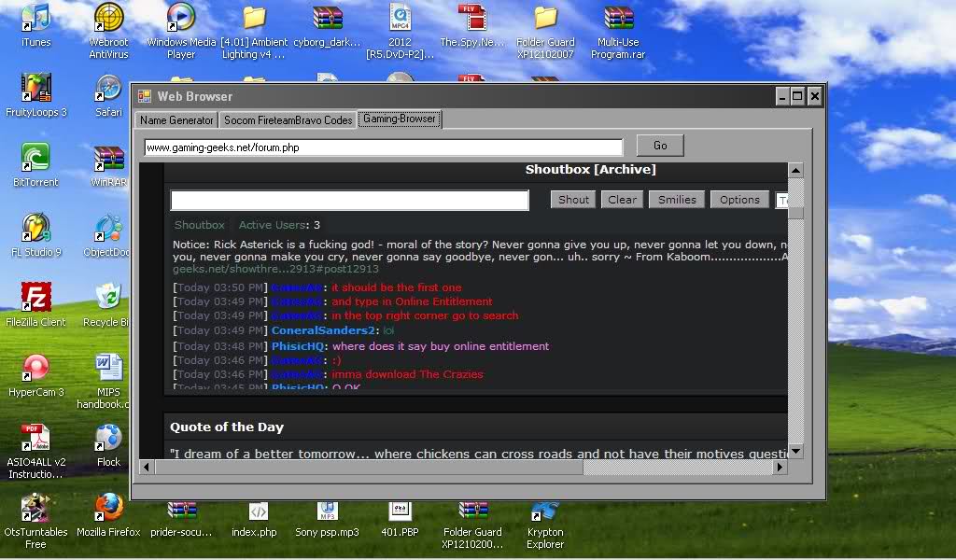Clear the shoutbox message with Clear

pos(622,200)
